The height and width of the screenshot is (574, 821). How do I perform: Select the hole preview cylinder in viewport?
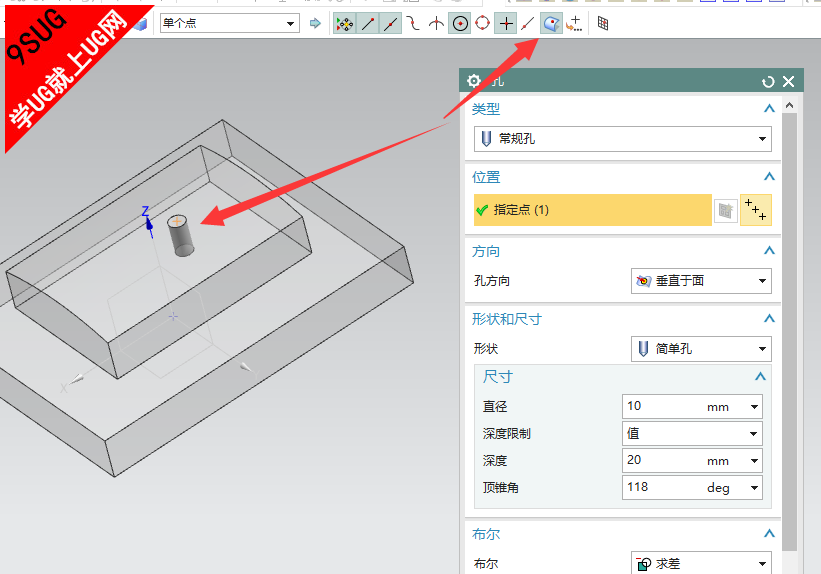point(181,236)
